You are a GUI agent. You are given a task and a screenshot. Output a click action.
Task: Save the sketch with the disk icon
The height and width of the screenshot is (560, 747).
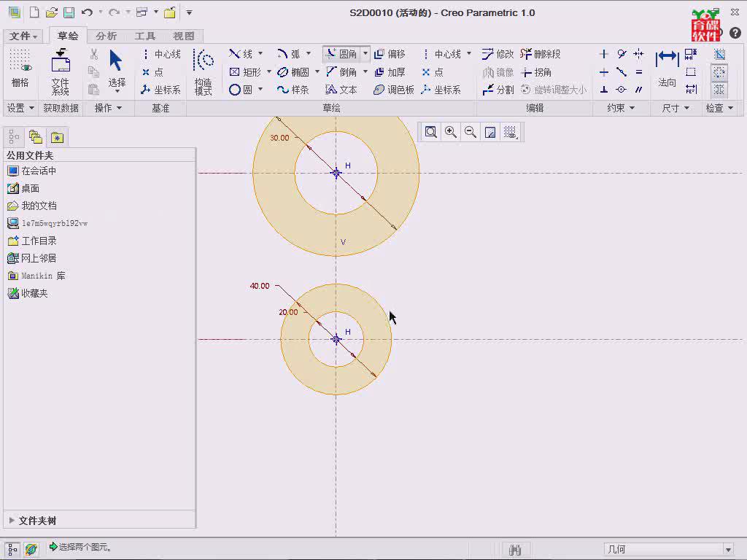[x=69, y=12]
